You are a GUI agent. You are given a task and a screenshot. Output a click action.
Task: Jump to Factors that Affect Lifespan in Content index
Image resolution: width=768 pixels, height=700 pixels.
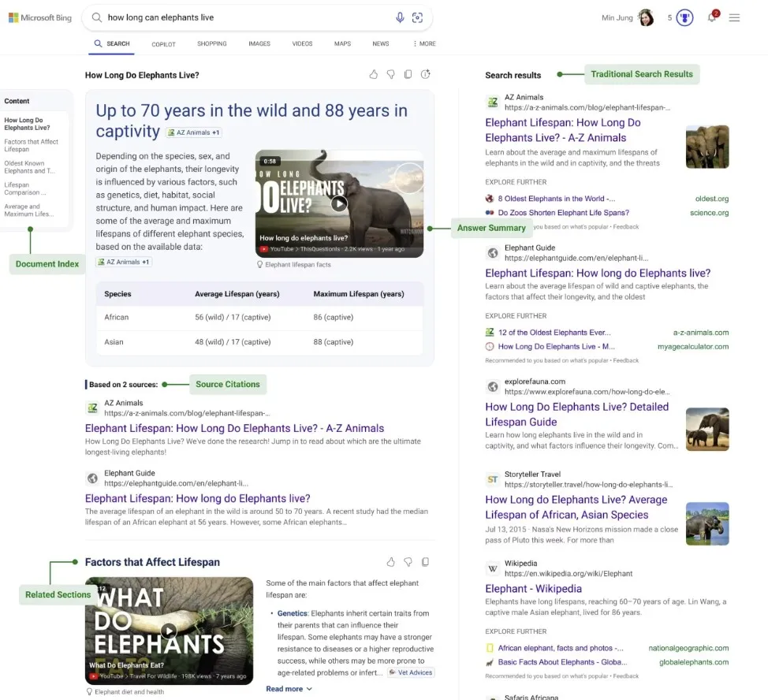(x=31, y=145)
